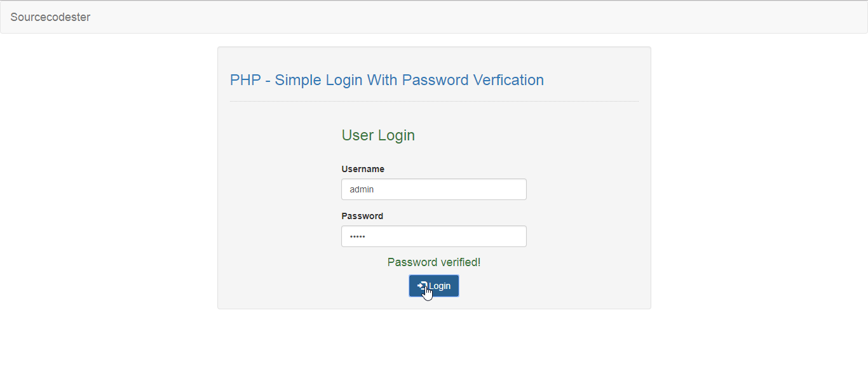Click the sign-in arrow icon on Login
The width and height of the screenshot is (868, 369).
click(421, 286)
